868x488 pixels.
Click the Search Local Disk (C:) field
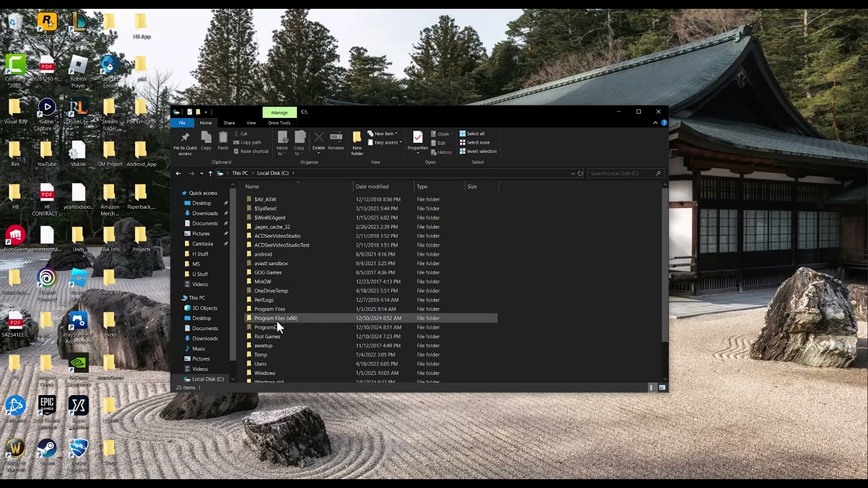[625, 174]
